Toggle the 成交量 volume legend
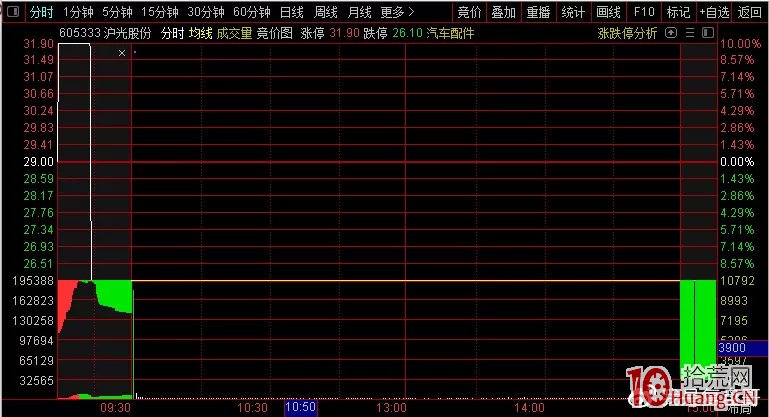 click(x=234, y=33)
